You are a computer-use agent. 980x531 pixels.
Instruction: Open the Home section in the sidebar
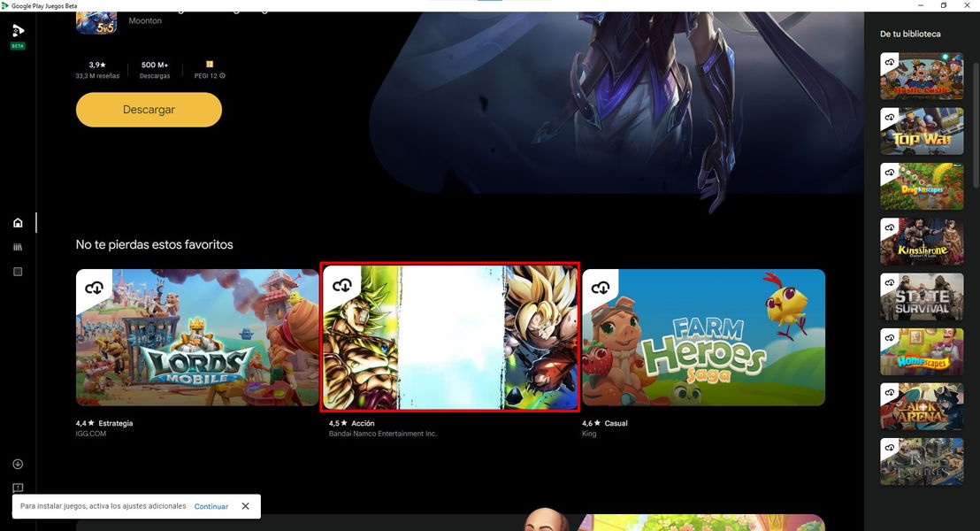[18, 223]
